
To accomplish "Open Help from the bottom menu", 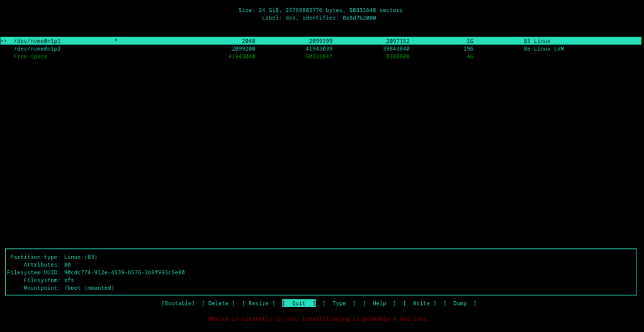I will (379, 303).
